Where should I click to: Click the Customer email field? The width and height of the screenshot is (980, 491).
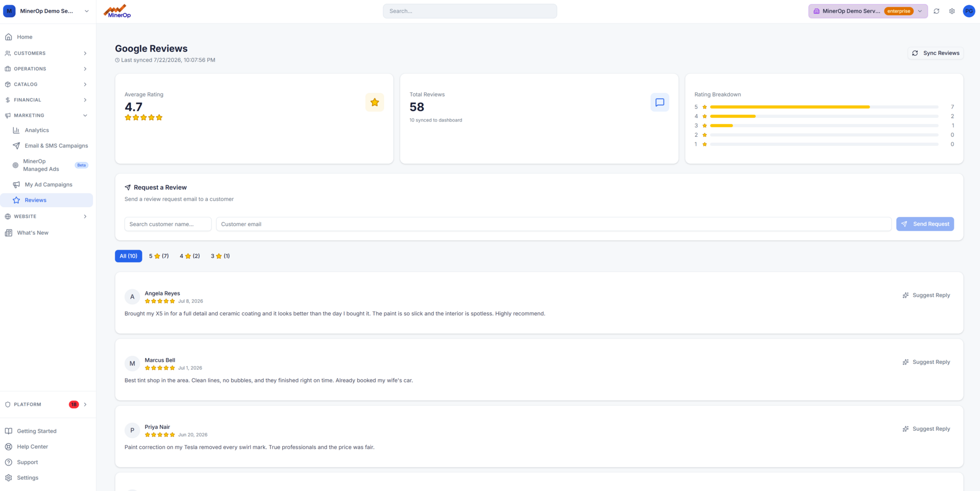coord(554,224)
